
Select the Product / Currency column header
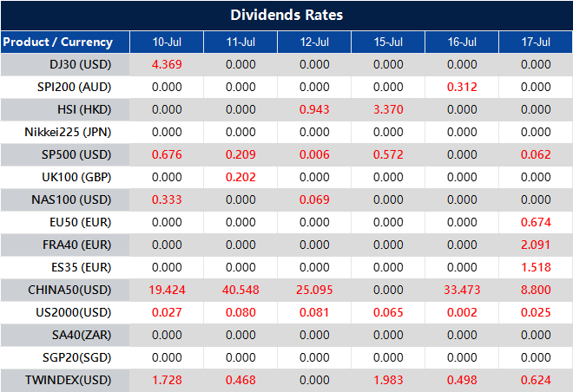(x=58, y=42)
